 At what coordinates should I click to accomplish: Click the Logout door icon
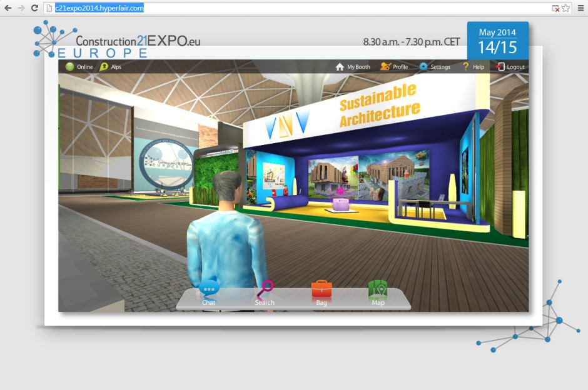[x=499, y=66]
